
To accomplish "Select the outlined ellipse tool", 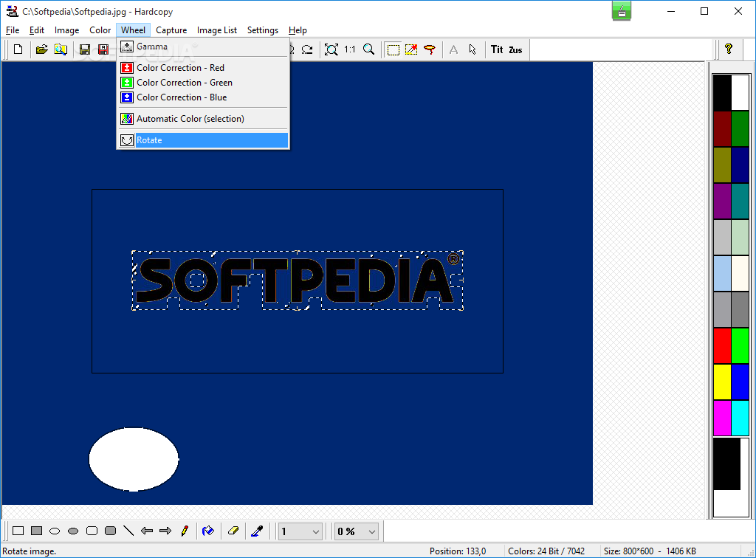I will pyautogui.click(x=55, y=531).
